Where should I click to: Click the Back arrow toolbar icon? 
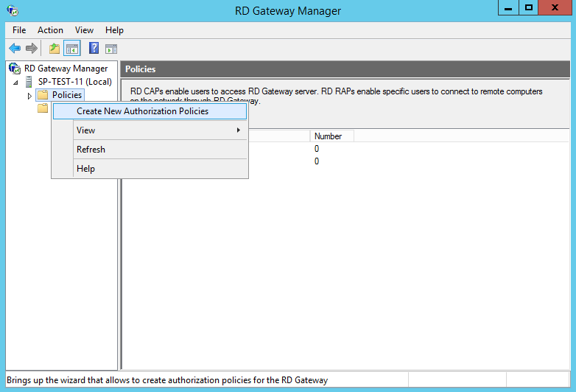pyautogui.click(x=15, y=49)
